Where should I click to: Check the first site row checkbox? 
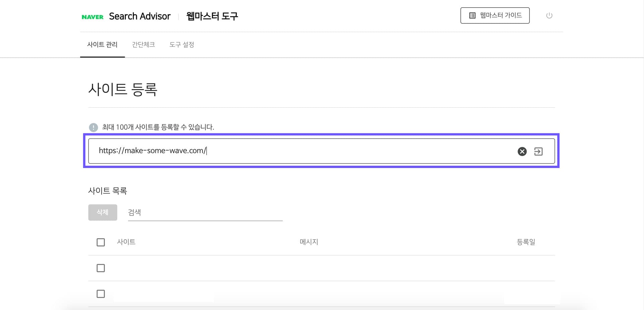(101, 268)
